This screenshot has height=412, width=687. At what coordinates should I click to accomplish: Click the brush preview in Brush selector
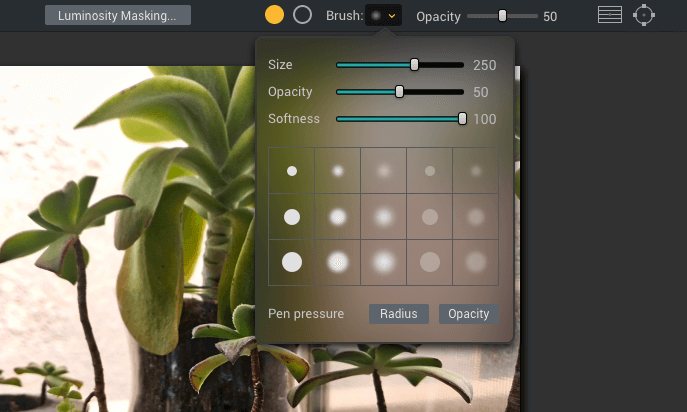pos(376,16)
